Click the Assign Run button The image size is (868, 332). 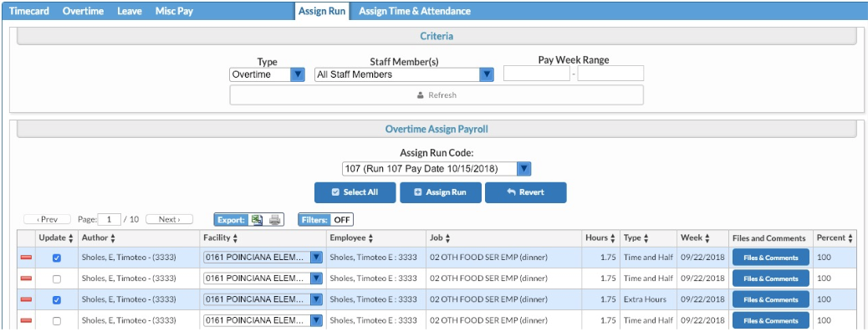440,192
